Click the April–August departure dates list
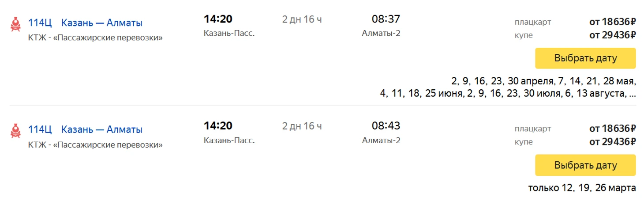The height and width of the screenshot is (209, 644). (x=507, y=87)
